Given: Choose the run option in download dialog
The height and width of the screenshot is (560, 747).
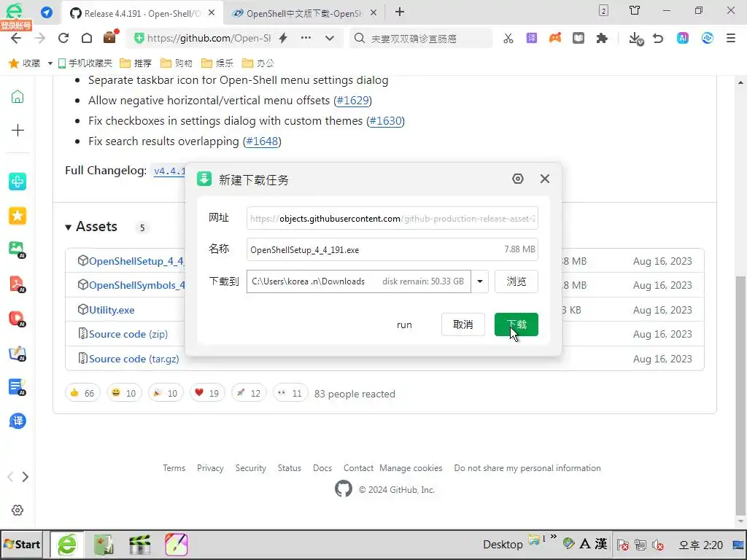Looking at the screenshot, I should click(404, 324).
